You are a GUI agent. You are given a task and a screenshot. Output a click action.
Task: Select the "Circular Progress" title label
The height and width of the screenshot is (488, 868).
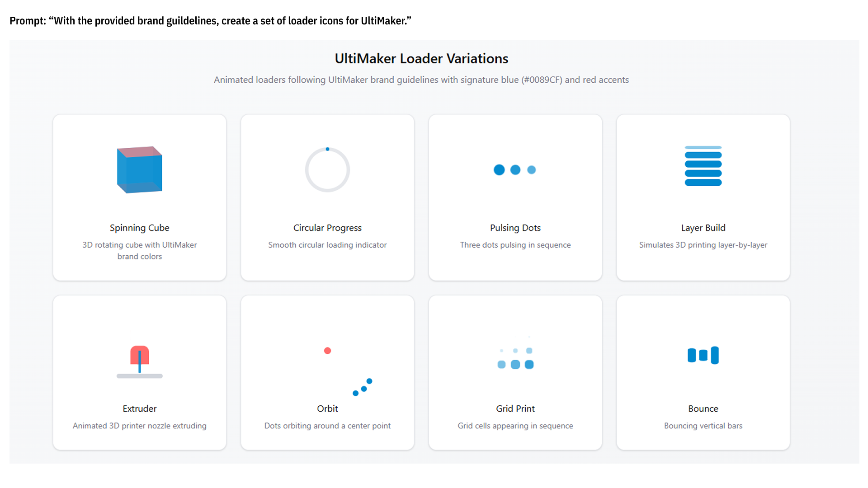[x=327, y=228]
